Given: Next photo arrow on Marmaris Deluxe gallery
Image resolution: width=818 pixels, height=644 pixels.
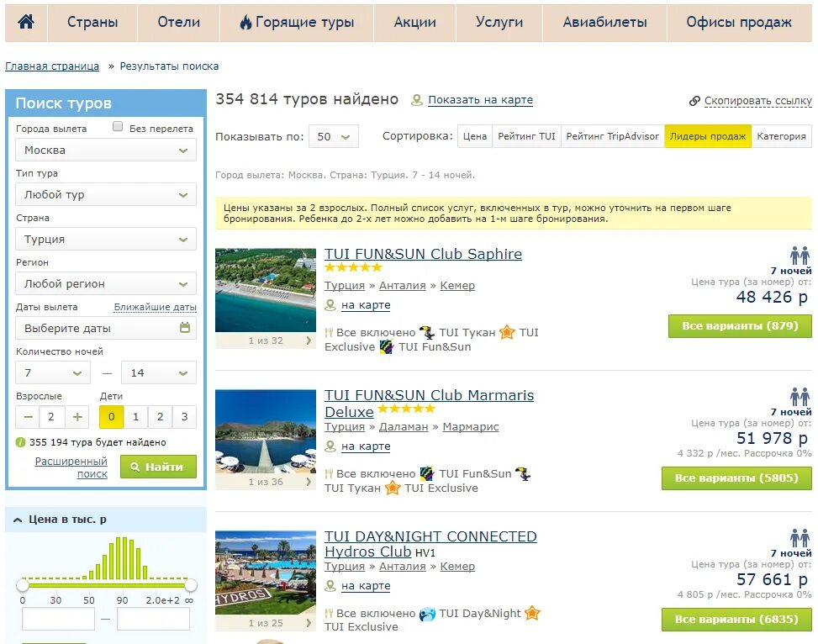Looking at the screenshot, I should (x=309, y=482).
